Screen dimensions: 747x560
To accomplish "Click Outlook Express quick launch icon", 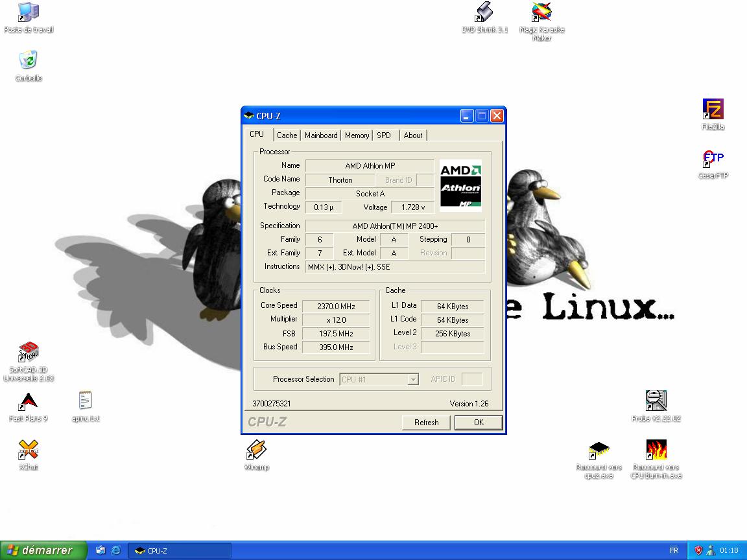I will [x=101, y=550].
